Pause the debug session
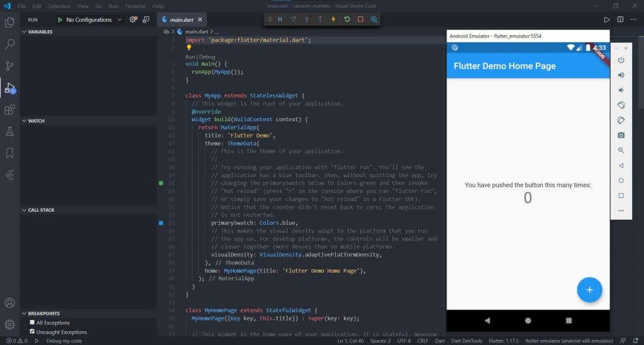This screenshot has width=644, height=345. (x=280, y=19)
